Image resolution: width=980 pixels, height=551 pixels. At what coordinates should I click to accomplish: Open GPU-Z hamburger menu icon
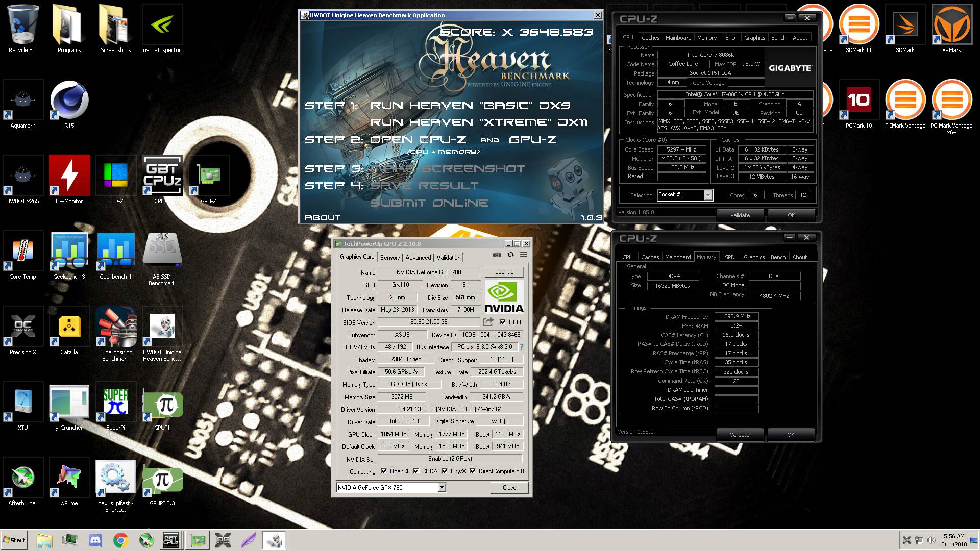point(523,255)
